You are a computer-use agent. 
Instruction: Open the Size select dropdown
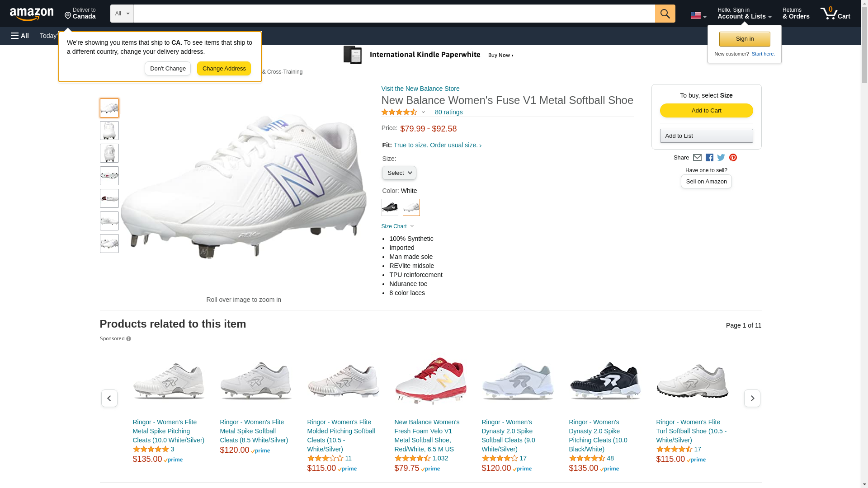tap(399, 173)
